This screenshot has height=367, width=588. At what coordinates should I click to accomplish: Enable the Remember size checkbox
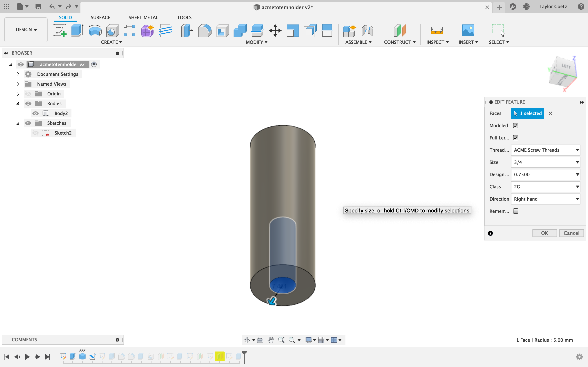pyautogui.click(x=516, y=211)
